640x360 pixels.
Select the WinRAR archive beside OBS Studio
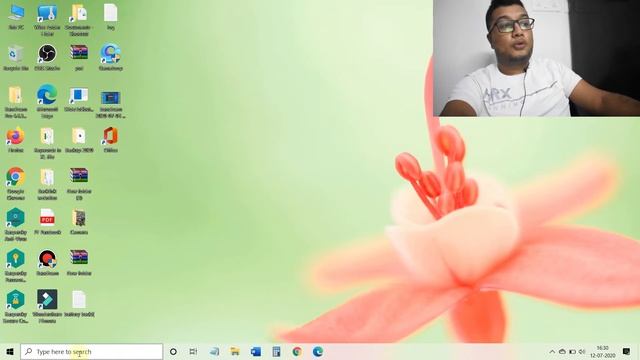[79, 58]
